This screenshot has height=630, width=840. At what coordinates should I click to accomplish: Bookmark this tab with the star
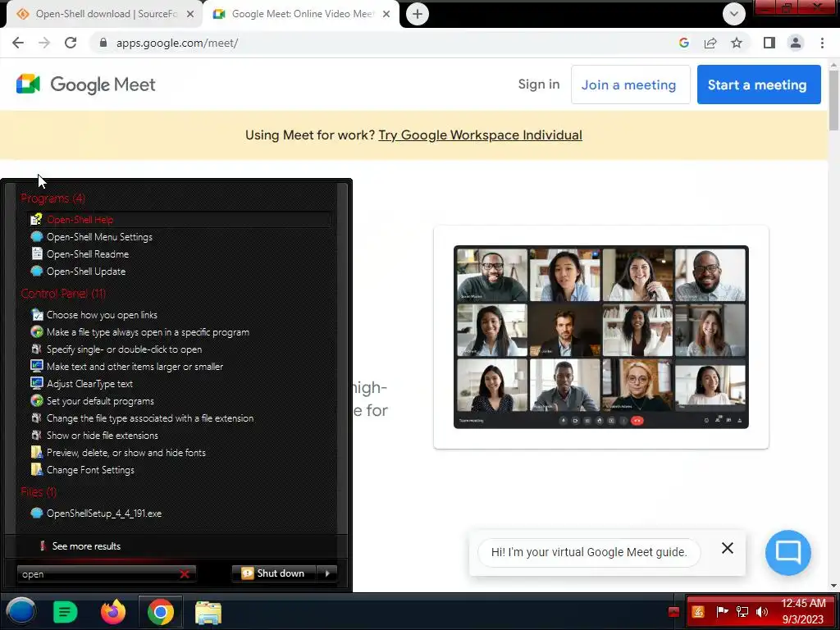point(737,43)
